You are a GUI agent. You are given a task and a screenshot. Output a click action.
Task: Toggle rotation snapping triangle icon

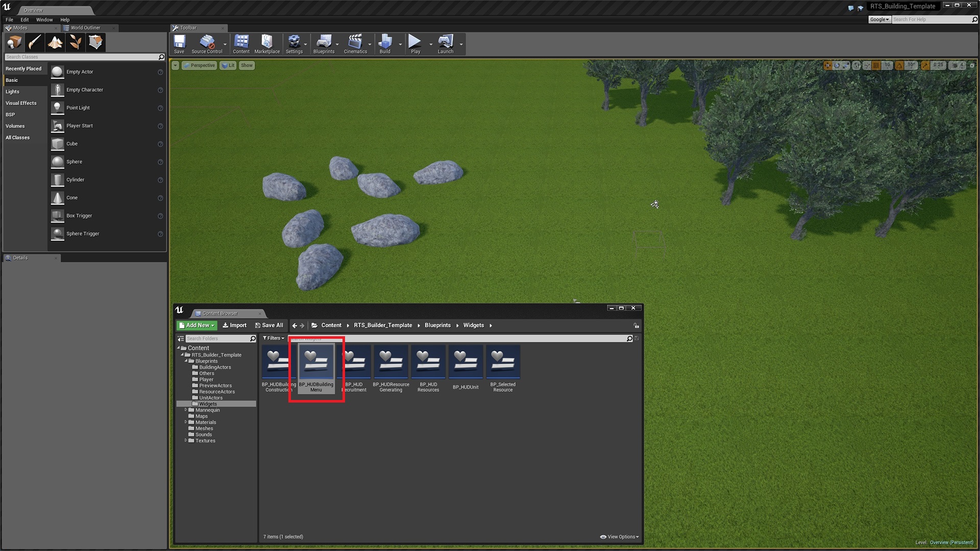tap(900, 65)
